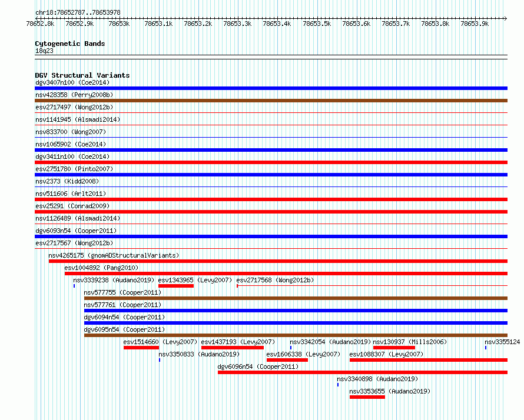Screen dimensions: 524x420
Task: Select esv2751780 (Pinto2007) label
Action: pyautogui.click(x=74, y=169)
